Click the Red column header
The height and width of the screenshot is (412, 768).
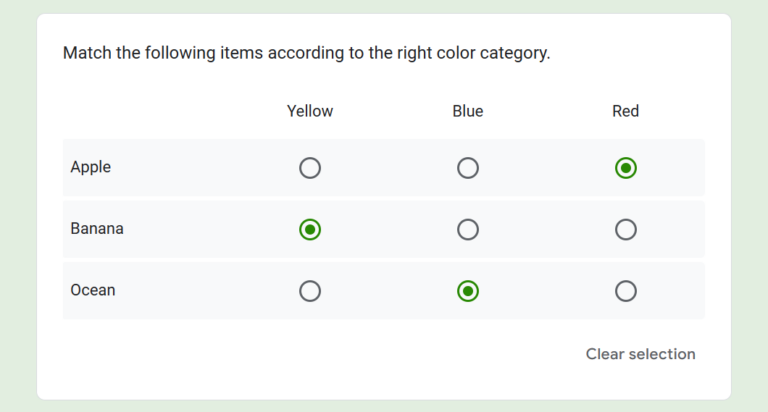(626, 111)
